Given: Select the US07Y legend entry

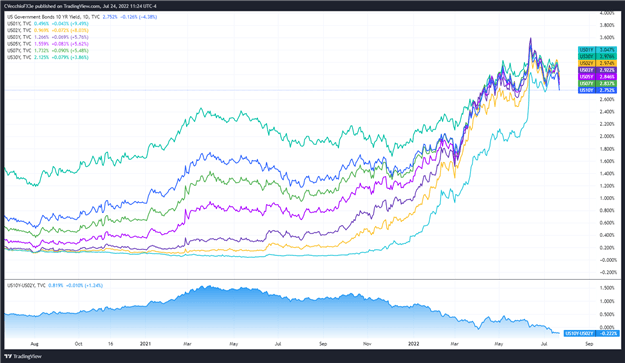Looking at the screenshot, I should 48,51.
